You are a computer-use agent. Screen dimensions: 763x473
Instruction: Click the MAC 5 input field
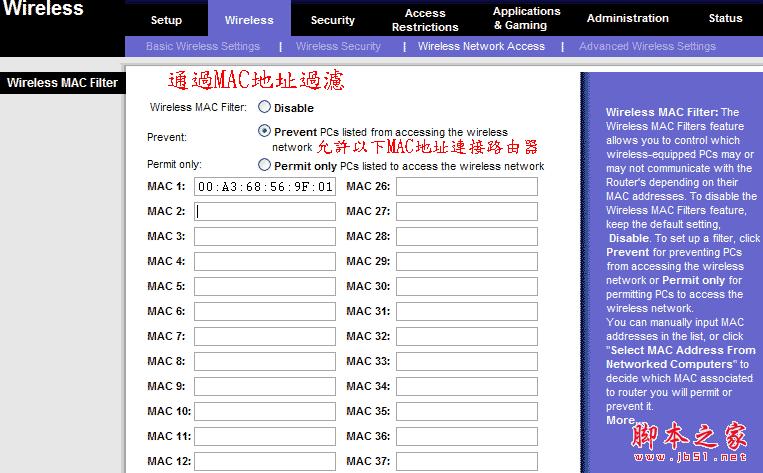click(x=265, y=286)
